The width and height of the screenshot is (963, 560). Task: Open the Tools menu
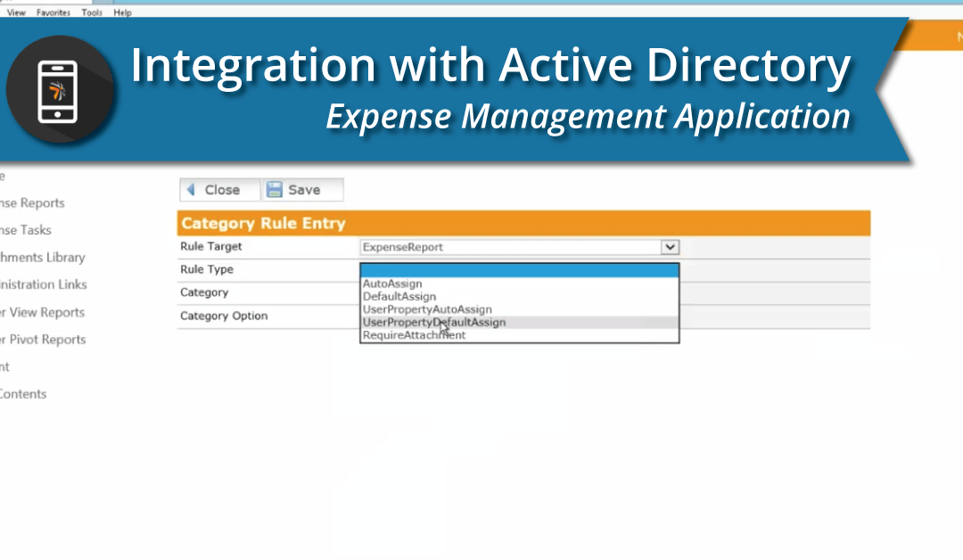(92, 12)
